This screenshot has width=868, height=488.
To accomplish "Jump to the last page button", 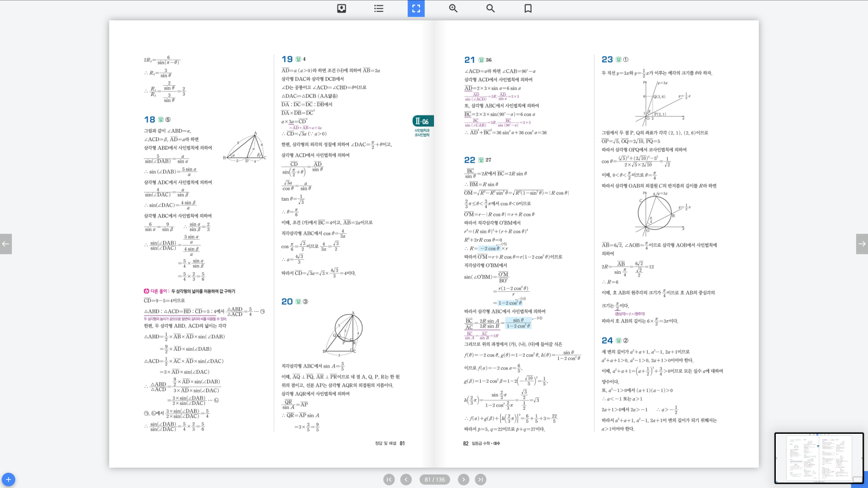I will 481,479.
